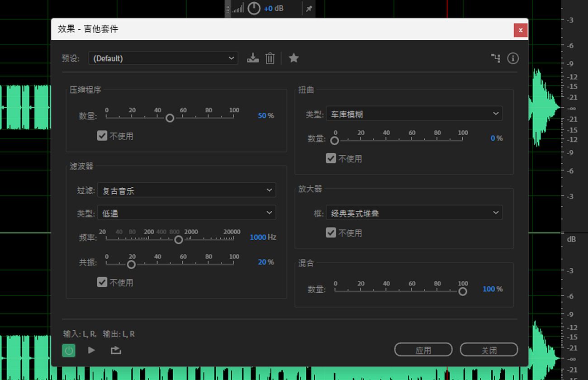
Task: Pin the HUD volume overlay
Action: [309, 9]
